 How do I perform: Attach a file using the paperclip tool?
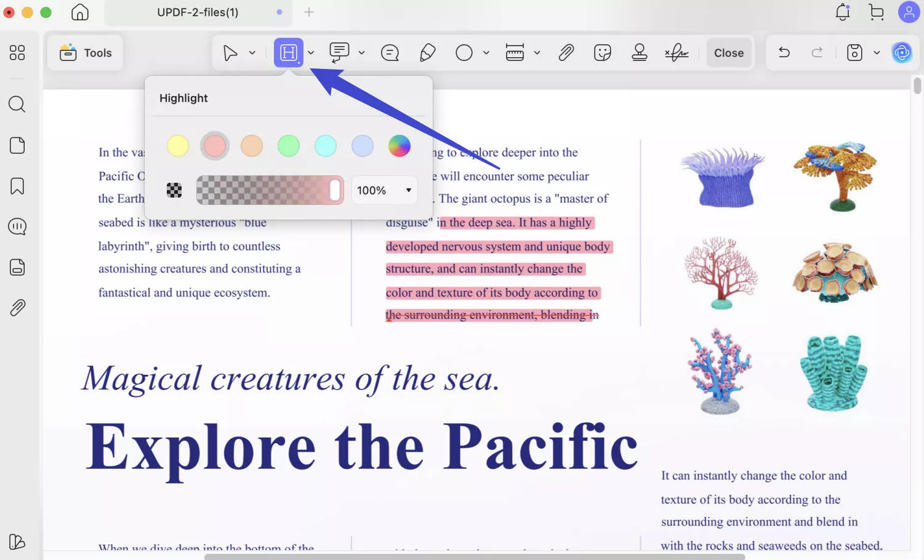point(566,52)
